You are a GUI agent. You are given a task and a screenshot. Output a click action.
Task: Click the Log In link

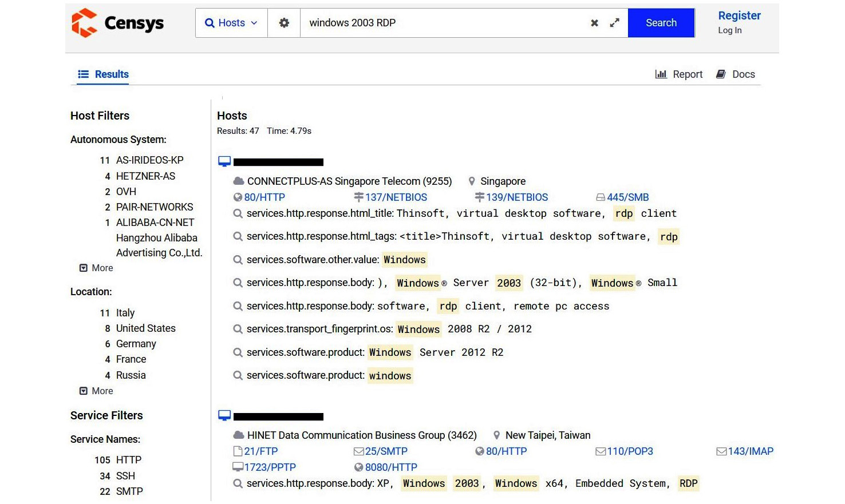pyautogui.click(x=730, y=30)
